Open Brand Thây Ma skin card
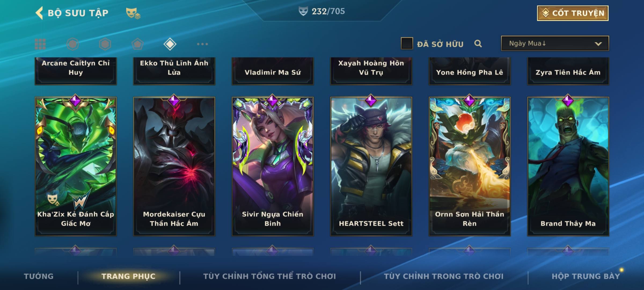Viewport: 644px width, 290px height. (x=568, y=166)
